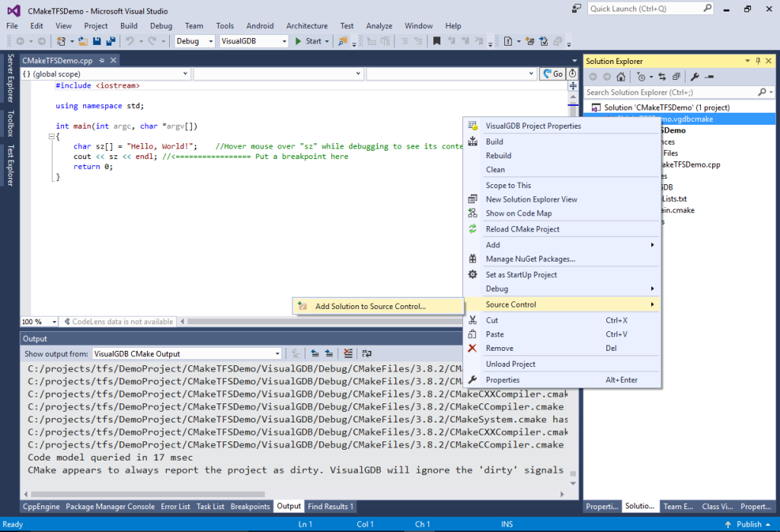Toggle the Navigate Backward arrow in Solution Explorer
780x532 pixels.
click(x=593, y=76)
